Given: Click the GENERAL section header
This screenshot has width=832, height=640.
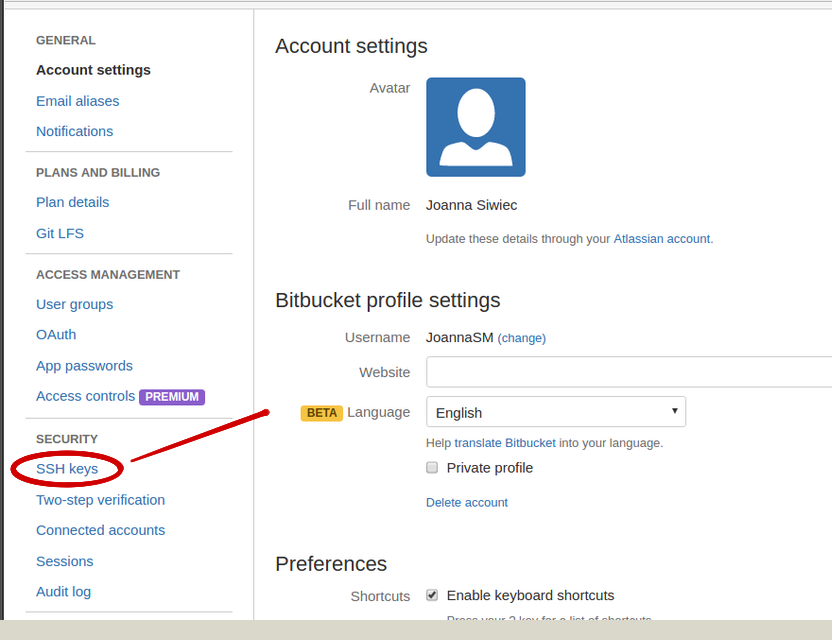Looking at the screenshot, I should (66, 40).
